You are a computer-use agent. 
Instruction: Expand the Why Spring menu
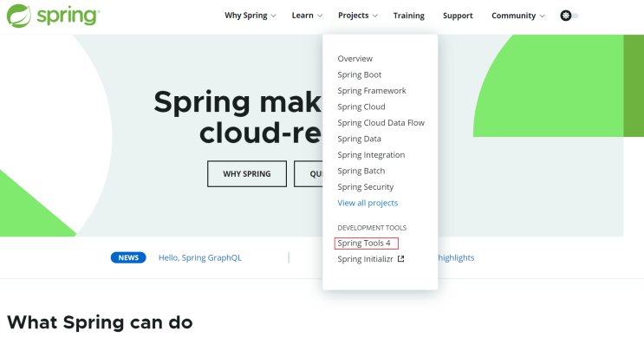point(250,16)
